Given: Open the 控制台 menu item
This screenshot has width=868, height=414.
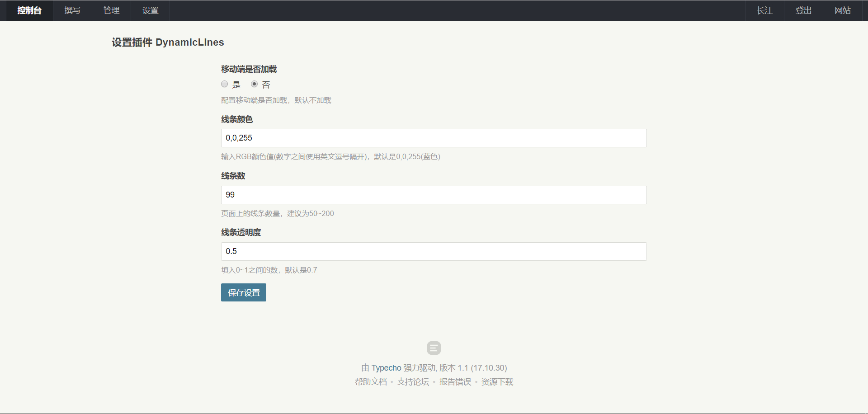Looking at the screenshot, I should click(x=29, y=10).
